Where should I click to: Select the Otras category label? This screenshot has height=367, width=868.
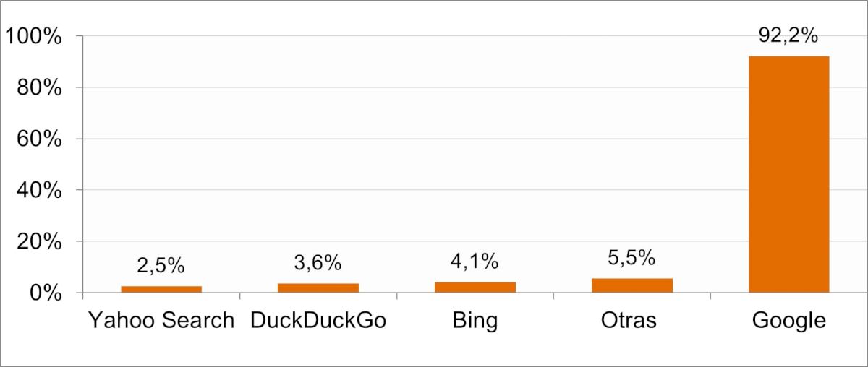point(629,320)
